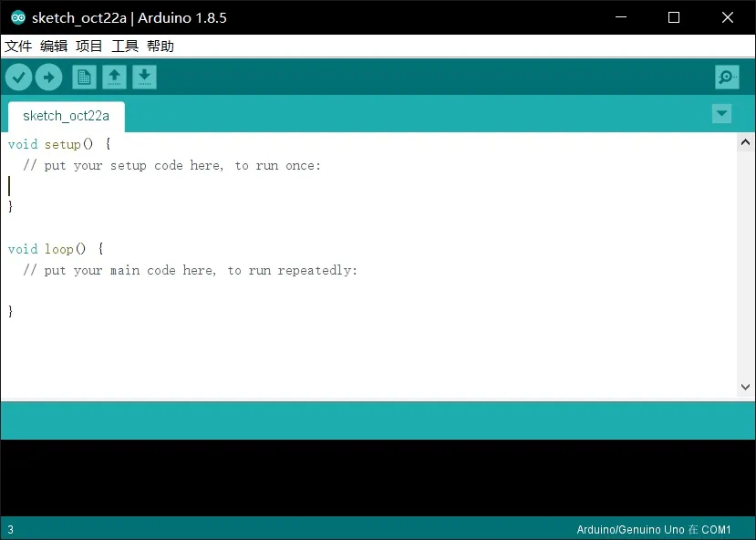Click the editor scrollbar down arrow
This screenshot has height=540, width=756.
point(746,387)
